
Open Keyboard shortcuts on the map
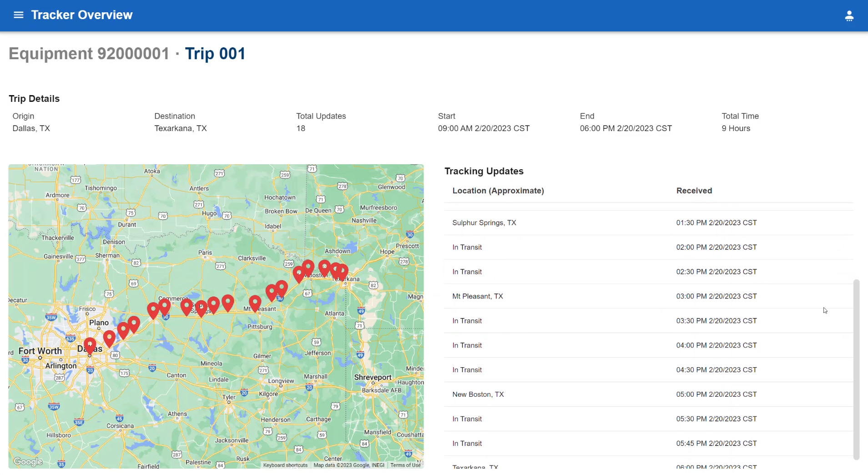tap(285, 465)
